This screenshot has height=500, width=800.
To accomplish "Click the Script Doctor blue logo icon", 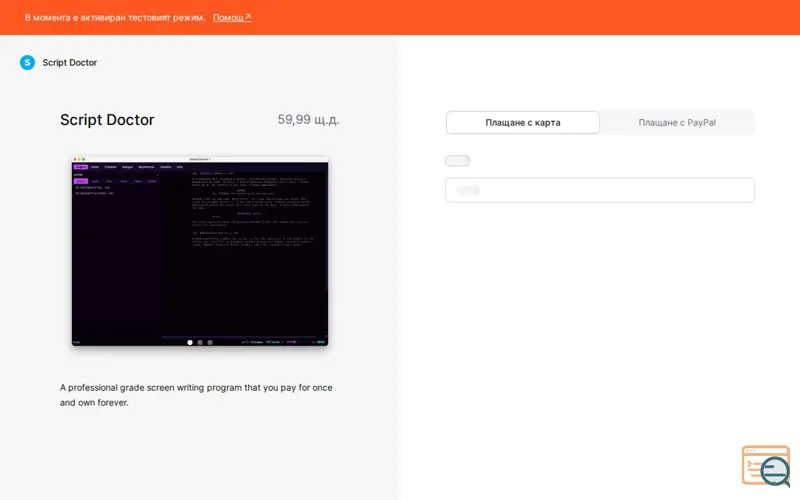I will click(27, 62).
